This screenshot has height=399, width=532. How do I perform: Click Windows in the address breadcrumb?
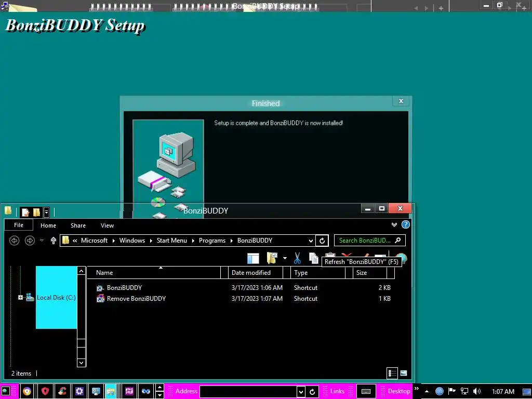click(x=132, y=241)
